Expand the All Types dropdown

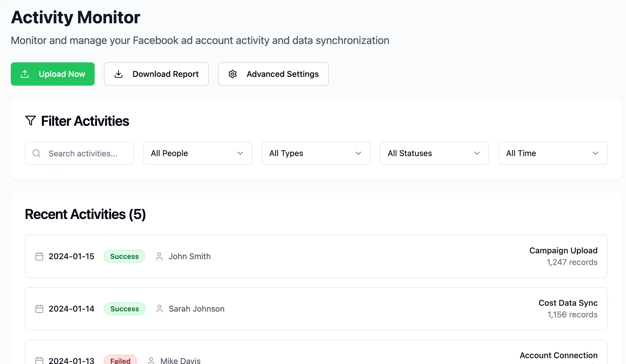tap(316, 153)
